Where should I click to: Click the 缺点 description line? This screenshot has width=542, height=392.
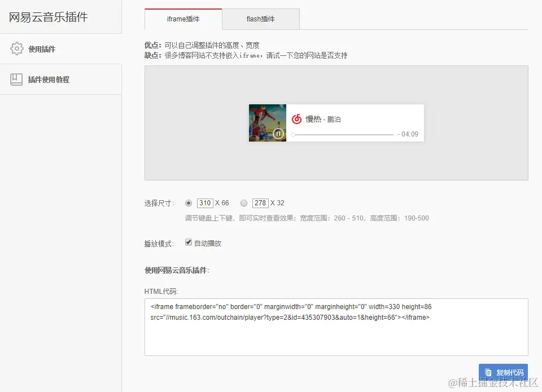click(246, 55)
